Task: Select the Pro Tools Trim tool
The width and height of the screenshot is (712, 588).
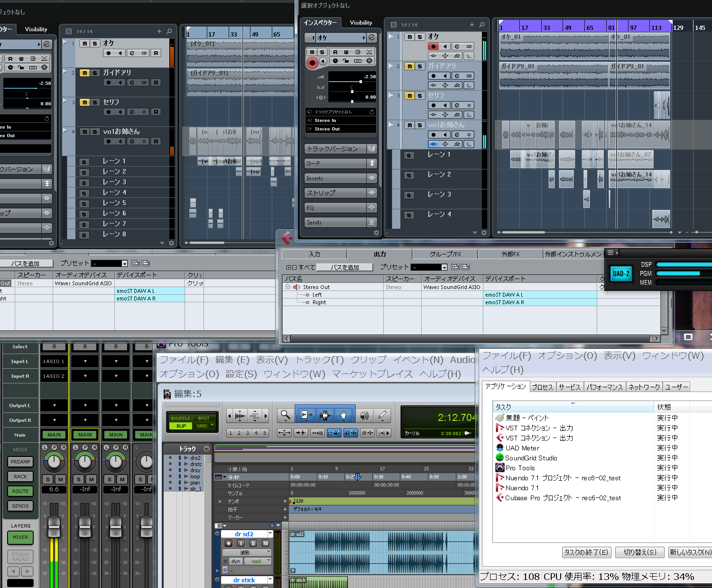Action: pyautogui.click(x=305, y=416)
